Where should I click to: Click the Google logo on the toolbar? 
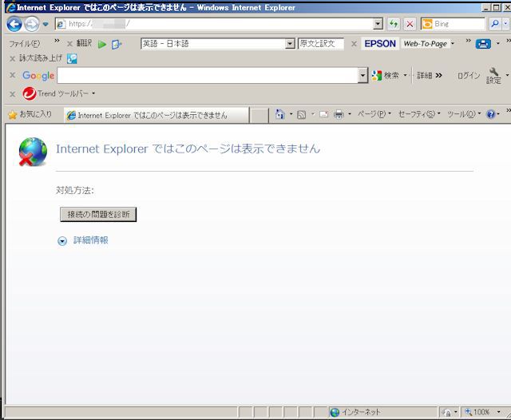point(38,76)
